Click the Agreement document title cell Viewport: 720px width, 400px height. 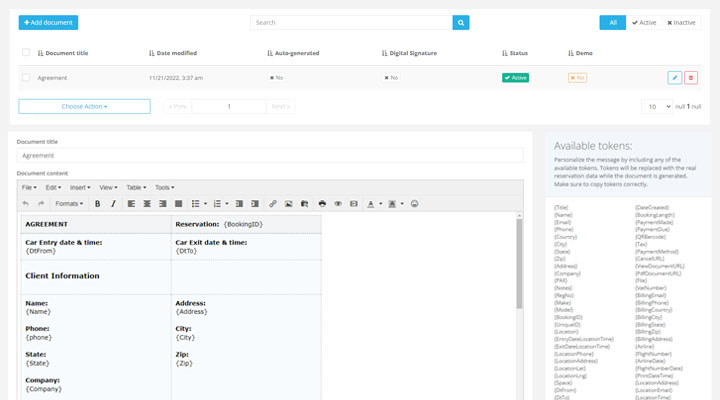click(x=52, y=78)
